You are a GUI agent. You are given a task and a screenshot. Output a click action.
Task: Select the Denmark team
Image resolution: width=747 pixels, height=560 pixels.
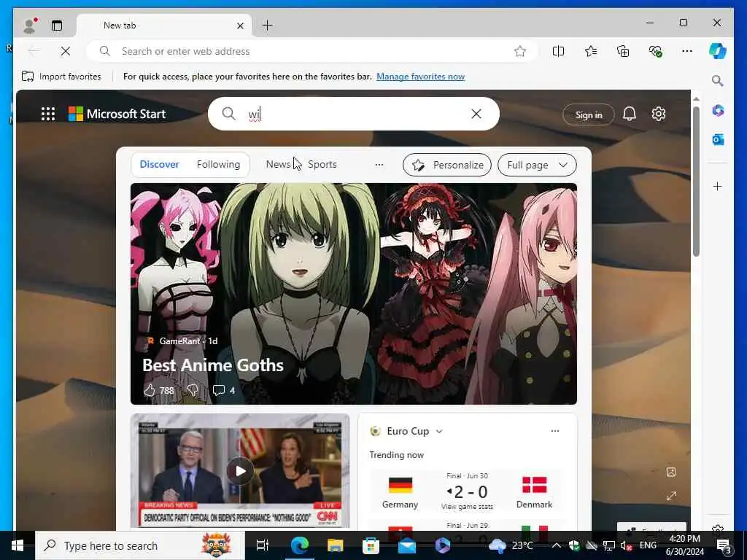tap(534, 493)
